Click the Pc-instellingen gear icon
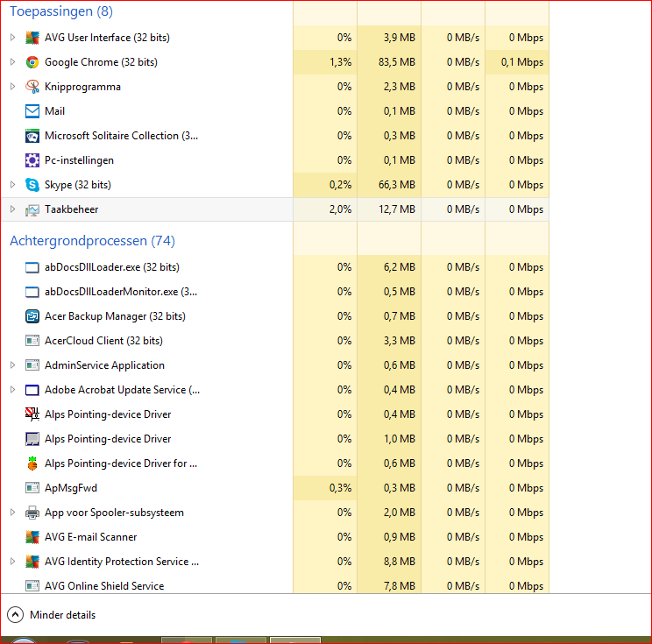 [x=32, y=160]
